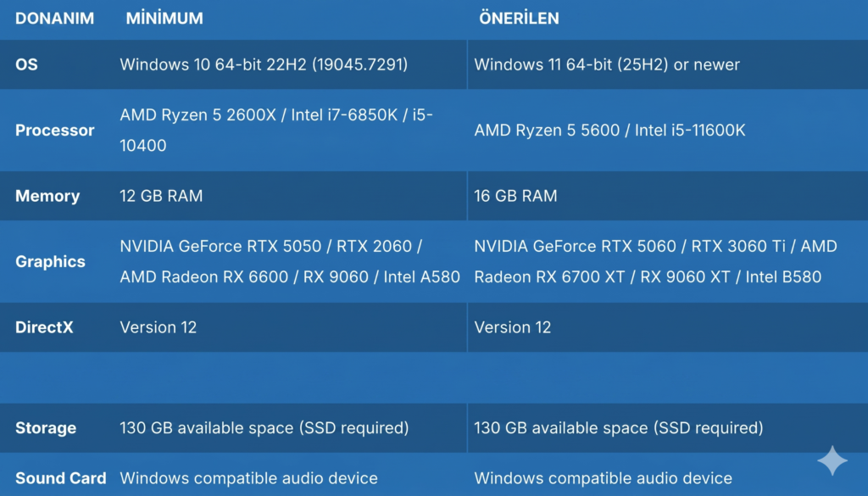Select the ÖNERİLEN column header

(x=519, y=19)
